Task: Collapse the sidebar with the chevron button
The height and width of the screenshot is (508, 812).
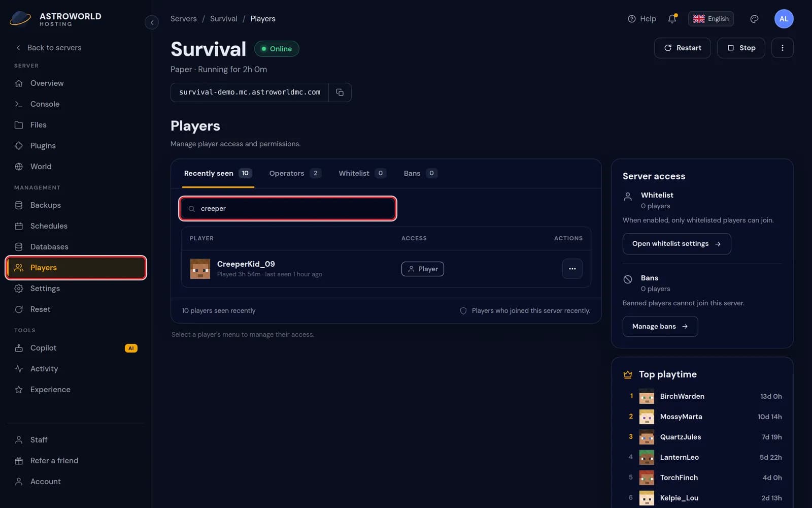Action: [152, 22]
